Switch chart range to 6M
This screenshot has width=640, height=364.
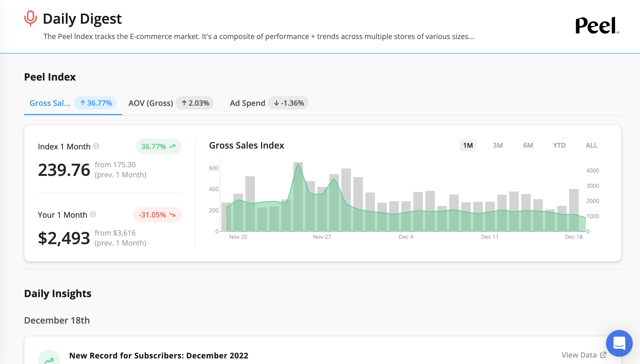click(x=528, y=145)
